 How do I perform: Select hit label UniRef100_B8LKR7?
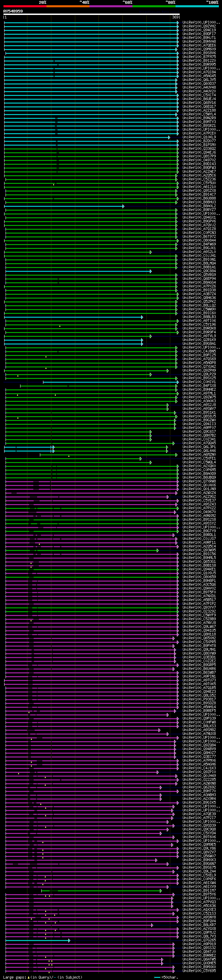click(199, 925)
